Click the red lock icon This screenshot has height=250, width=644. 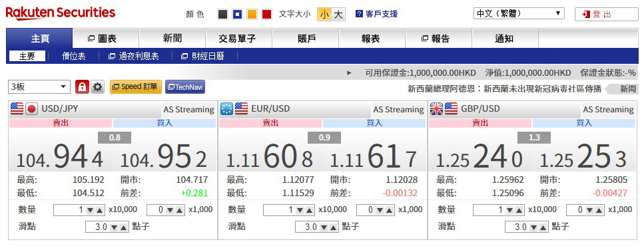(x=82, y=87)
